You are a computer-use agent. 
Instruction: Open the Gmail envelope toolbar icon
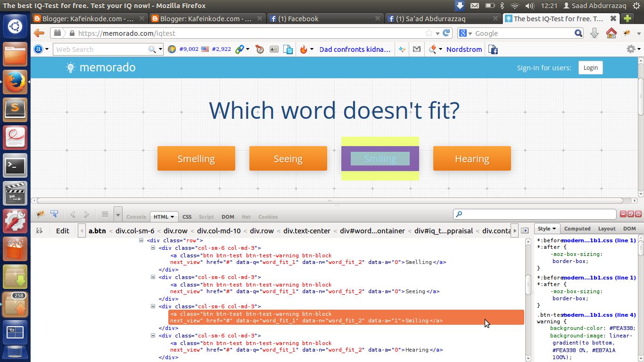click(x=417, y=49)
